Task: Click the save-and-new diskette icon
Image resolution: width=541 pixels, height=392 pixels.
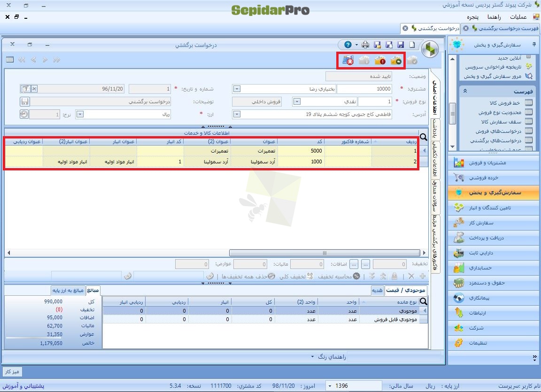Action: pyautogui.click(x=389, y=45)
